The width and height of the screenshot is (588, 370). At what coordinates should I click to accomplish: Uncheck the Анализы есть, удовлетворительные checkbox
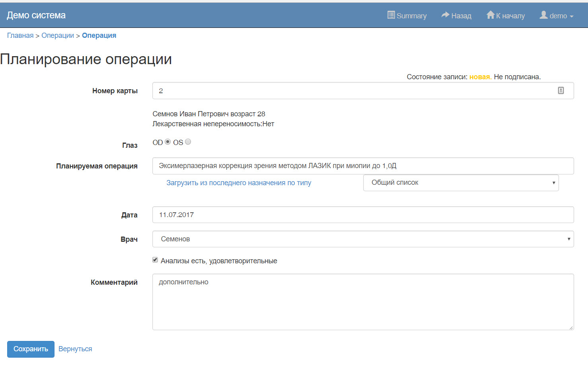pyautogui.click(x=155, y=260)
